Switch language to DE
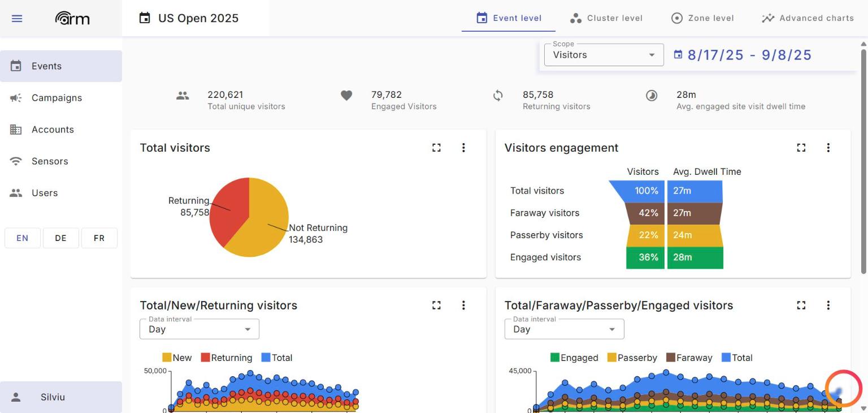This screenshot has width=868, height=413. click(61, 238)
